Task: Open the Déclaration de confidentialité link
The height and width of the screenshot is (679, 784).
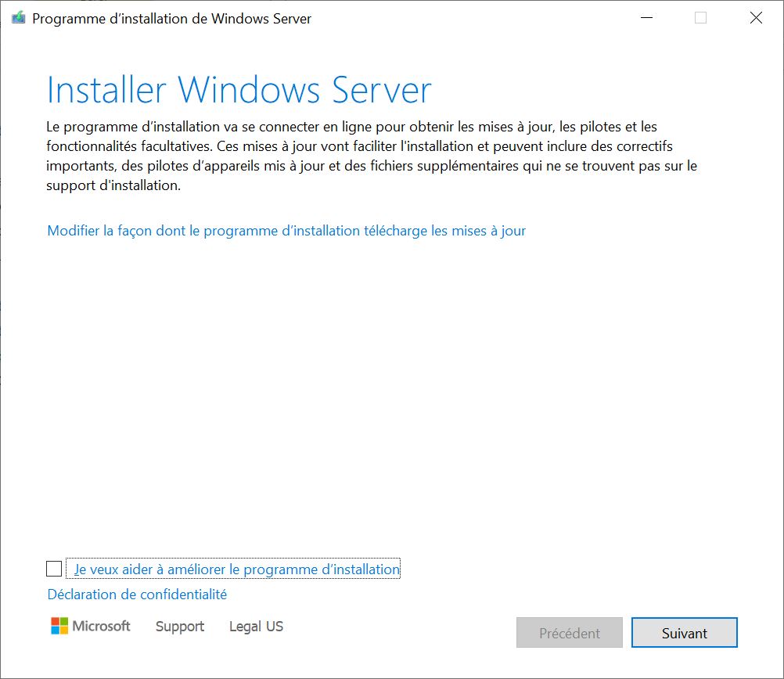Action: tap(137, 594)
